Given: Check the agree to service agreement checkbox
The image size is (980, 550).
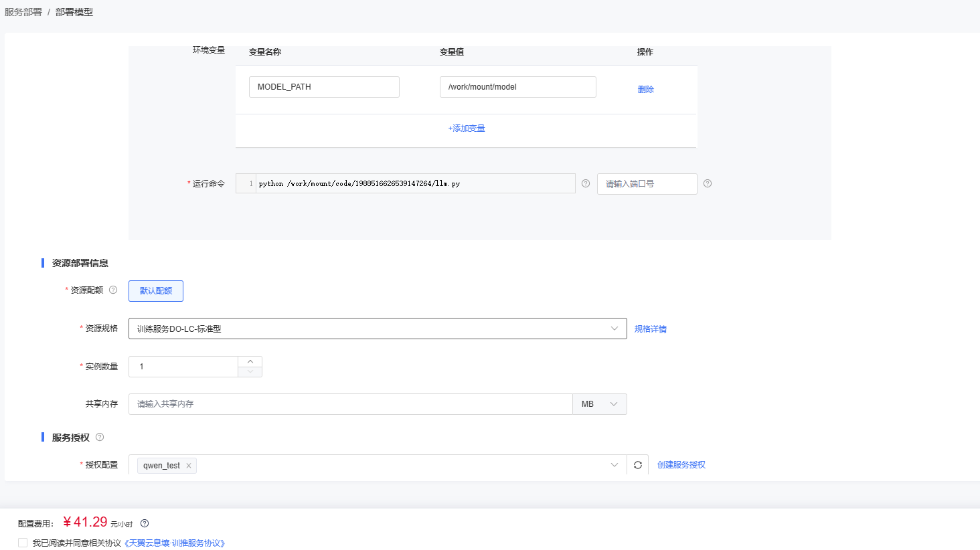Looking at the screenshot, I should [23, 543].
